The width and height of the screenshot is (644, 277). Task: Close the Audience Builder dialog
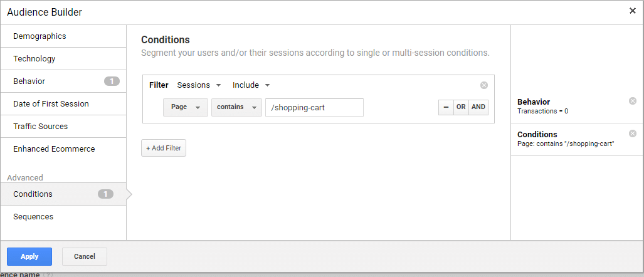click(x=633, y=11)
